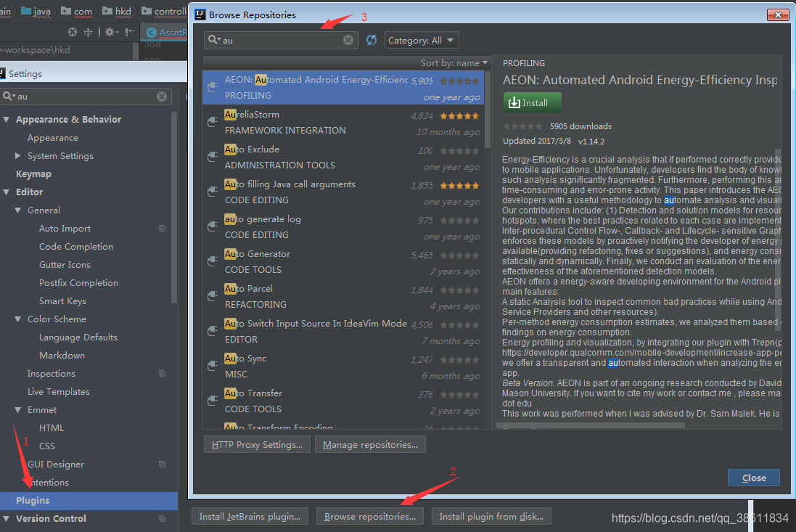Click the 'hkd' folder breadcrumb icon
This screenshot has height=532, width=796.
[107, 11]
